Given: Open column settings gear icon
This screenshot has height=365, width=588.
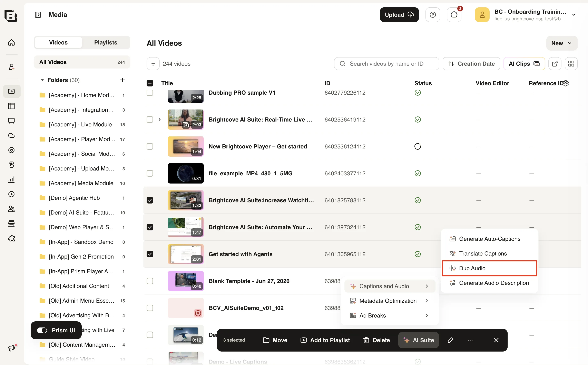Looking at the screenshot, I should click(566, 83).
